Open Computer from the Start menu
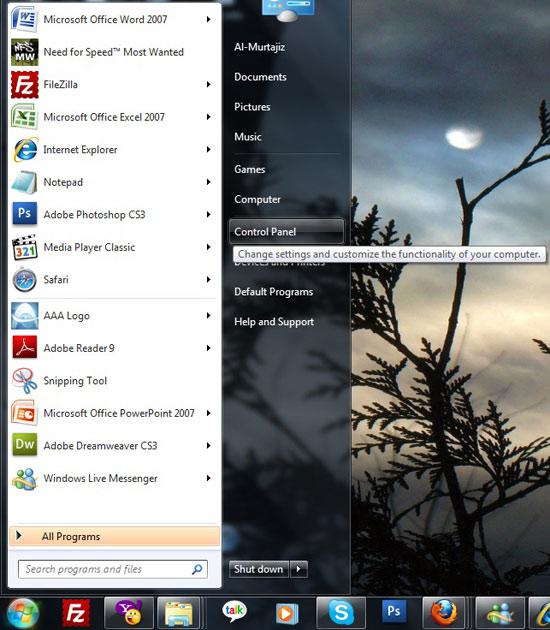This screenshot has height=630, width=550. point(258,199)
